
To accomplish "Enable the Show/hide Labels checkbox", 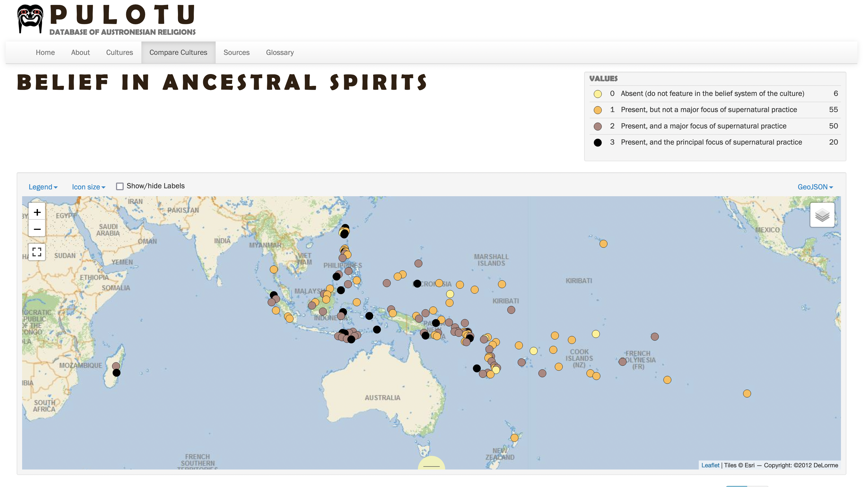I will tap(120, 186).
